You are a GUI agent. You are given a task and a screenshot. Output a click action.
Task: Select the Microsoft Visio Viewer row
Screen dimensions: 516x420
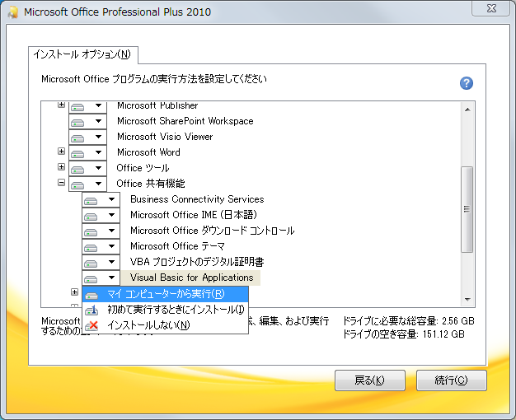(165, 137)
